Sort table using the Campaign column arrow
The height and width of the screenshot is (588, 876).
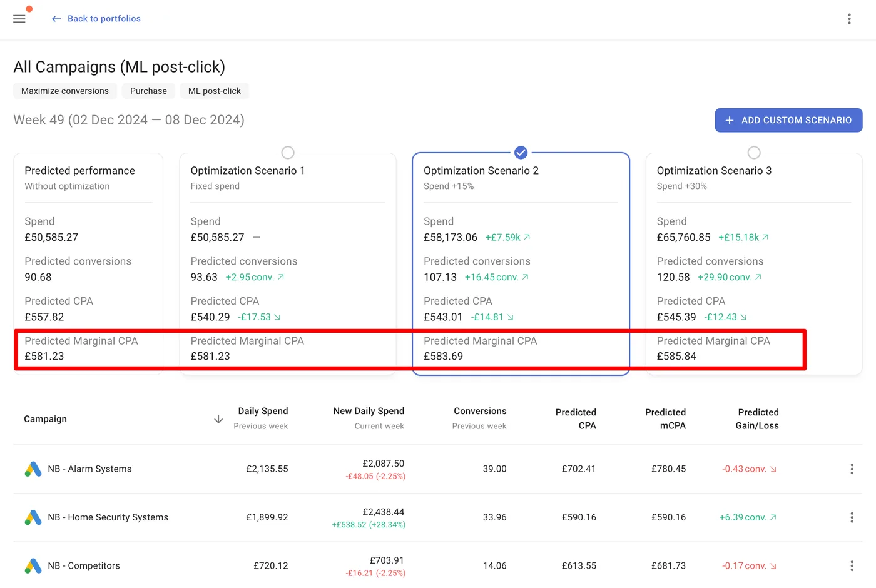point(218,419)
